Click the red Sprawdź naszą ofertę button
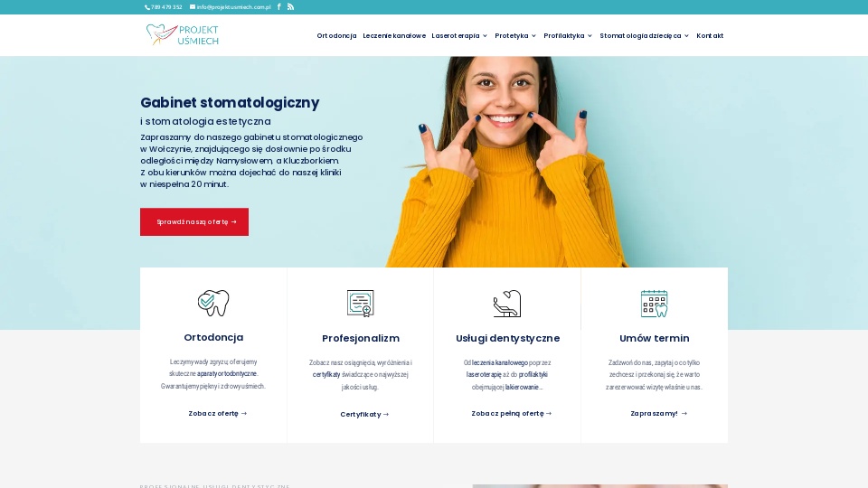868x488 pixels. tap(194, 222)
